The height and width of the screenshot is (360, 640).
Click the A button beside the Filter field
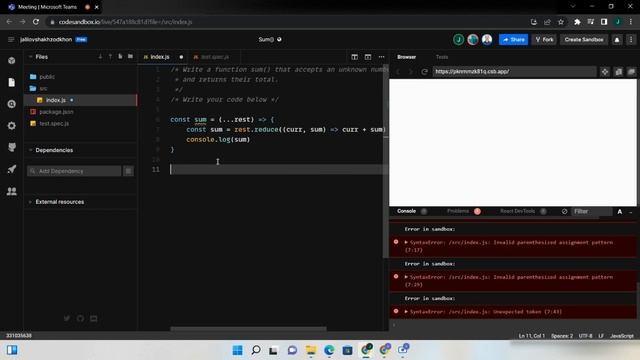tap(620, 211)
